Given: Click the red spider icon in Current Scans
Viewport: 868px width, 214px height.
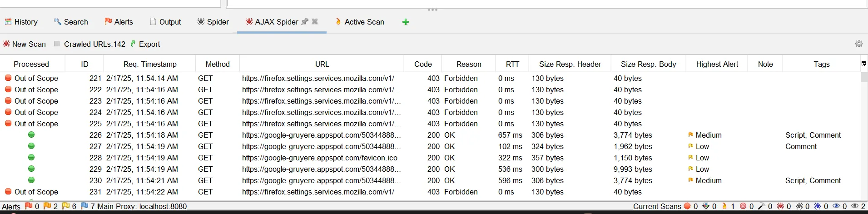Looking at the screenshot, I should [x=780, y=206].
